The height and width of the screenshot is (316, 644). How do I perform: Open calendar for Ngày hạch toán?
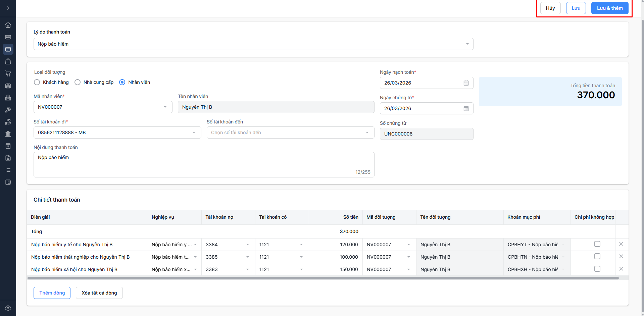click(466, 83)
